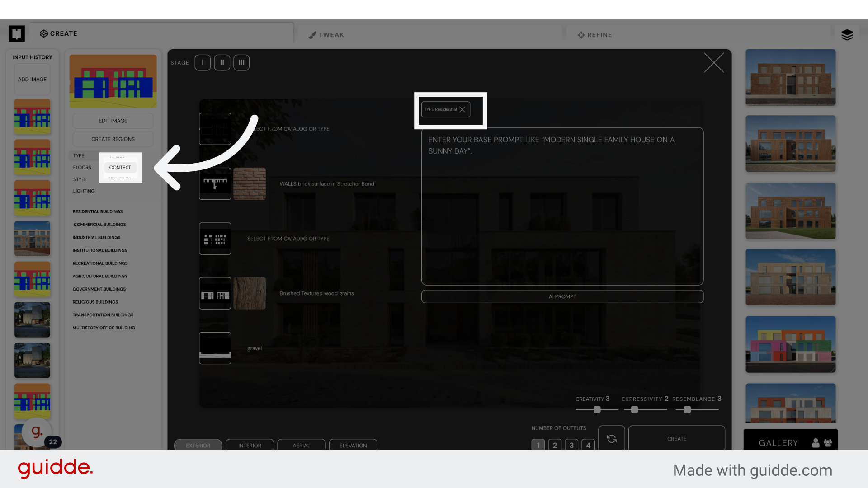Adjust the RESEMBLANCE slider handle
Screen dimensions: 868x488
point(687,409)
